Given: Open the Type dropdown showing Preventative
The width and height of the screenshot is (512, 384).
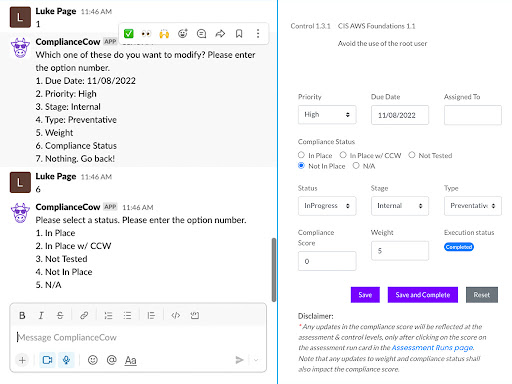Looking at the screenshot, I should point(473,206).
